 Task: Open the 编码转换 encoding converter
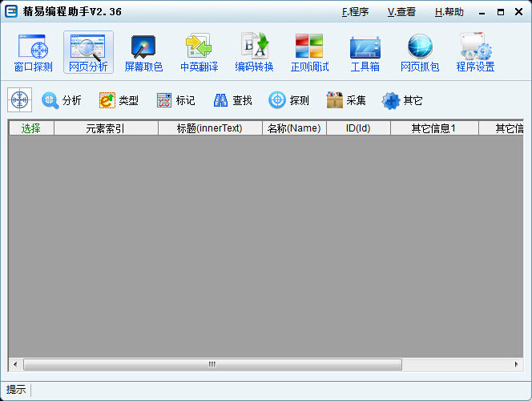254,52
